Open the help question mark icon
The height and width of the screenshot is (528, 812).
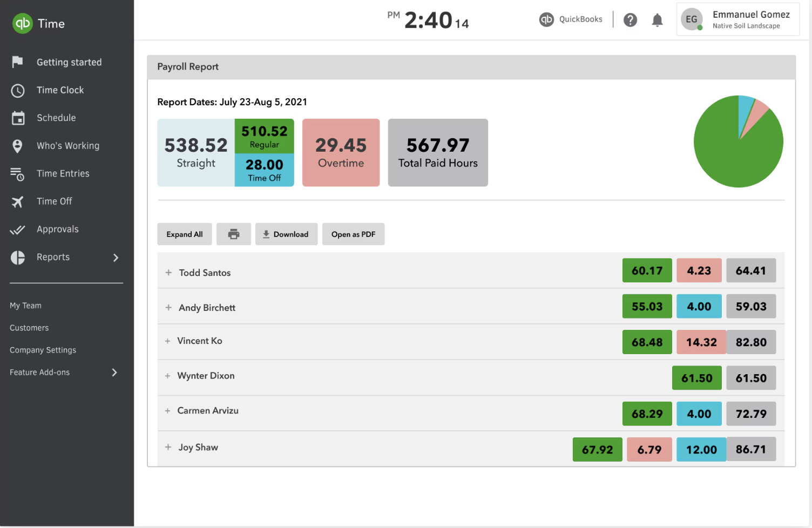(630, 19)
